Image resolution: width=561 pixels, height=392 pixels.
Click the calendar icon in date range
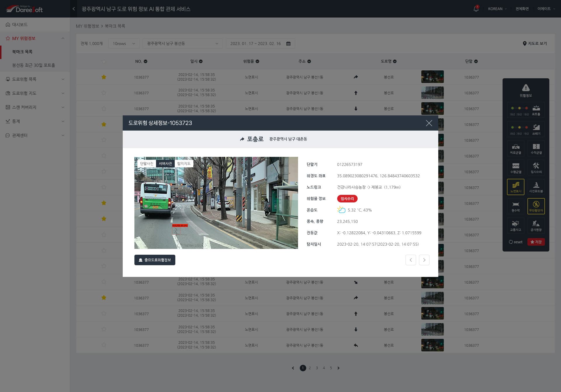[x=288, y=44]
